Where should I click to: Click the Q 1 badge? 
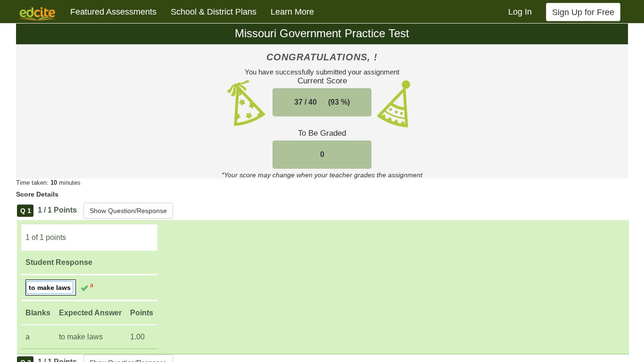[25, 211]
